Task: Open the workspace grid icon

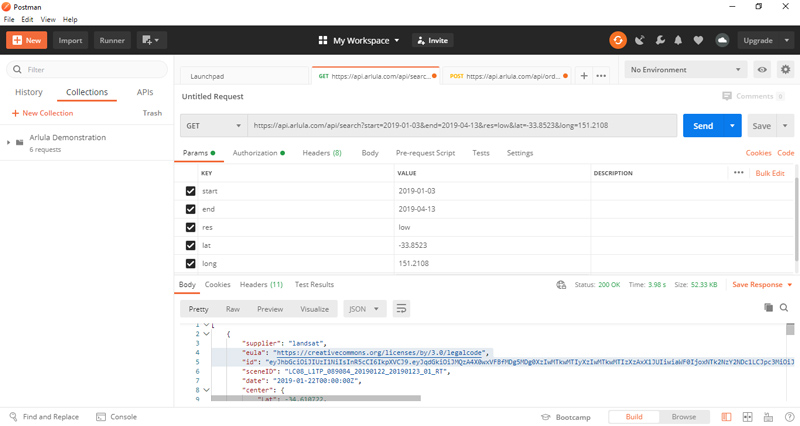Action: click(322, 40)
